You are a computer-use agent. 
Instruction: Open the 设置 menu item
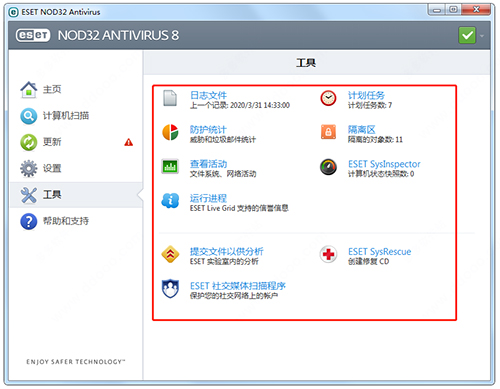[52, 168]
